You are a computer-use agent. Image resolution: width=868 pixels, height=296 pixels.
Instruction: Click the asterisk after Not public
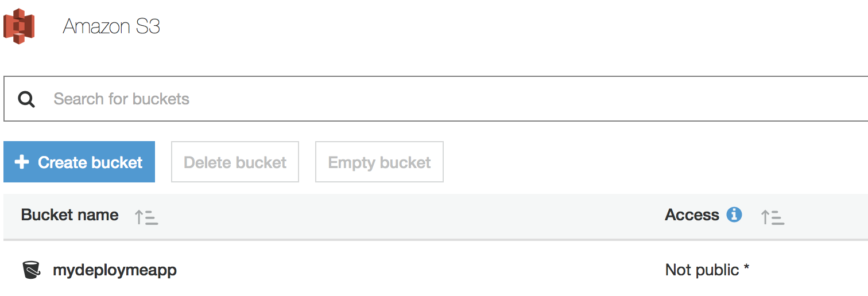coord(746,267)
